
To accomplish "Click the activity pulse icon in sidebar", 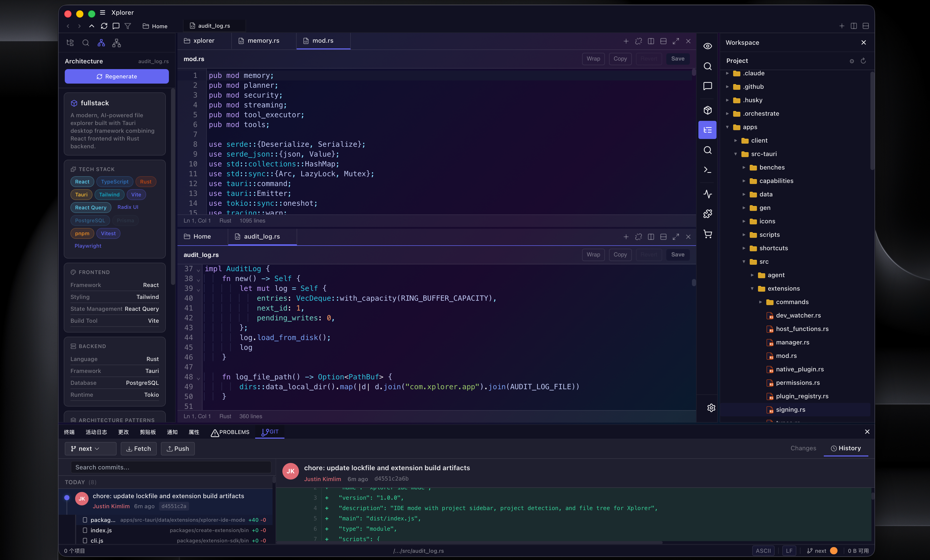I will (x=707, y=194).
